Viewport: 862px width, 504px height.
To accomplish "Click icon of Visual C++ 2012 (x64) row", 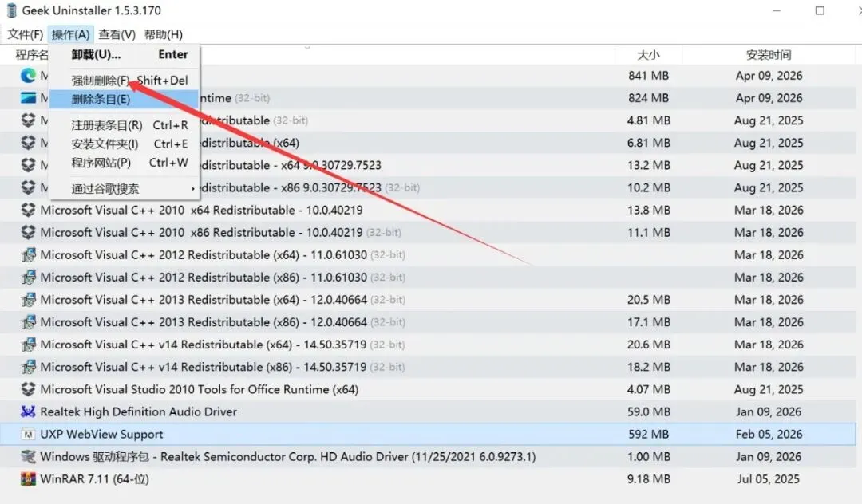I will 28,254.
